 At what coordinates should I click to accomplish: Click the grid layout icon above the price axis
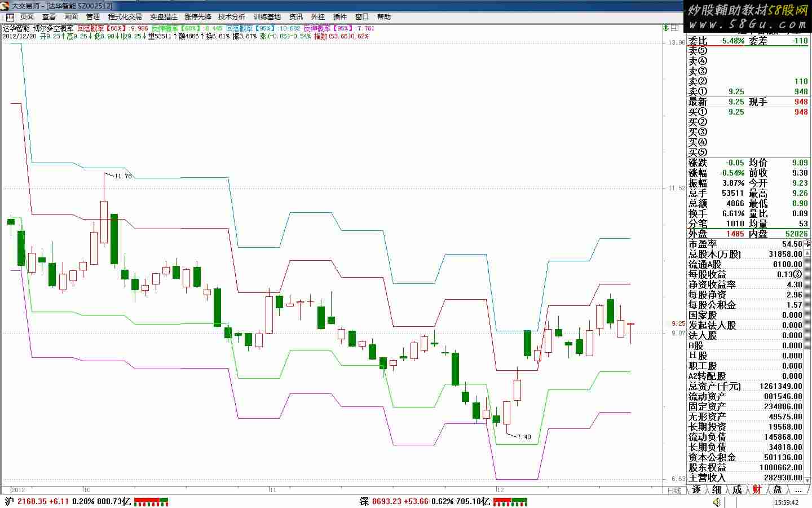(674, 27)
